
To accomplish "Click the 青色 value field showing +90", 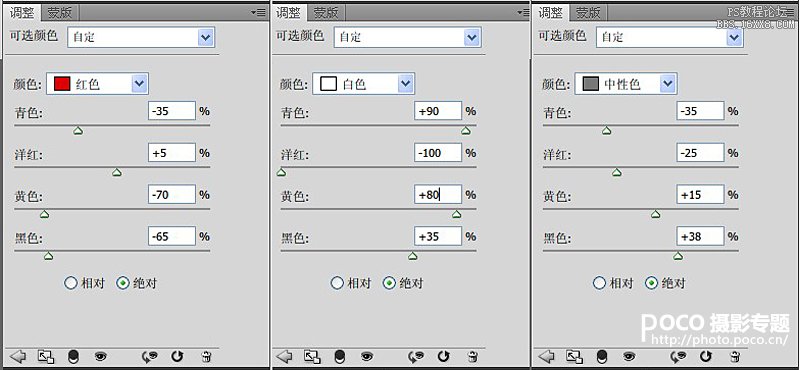I will tap(438, 111).
